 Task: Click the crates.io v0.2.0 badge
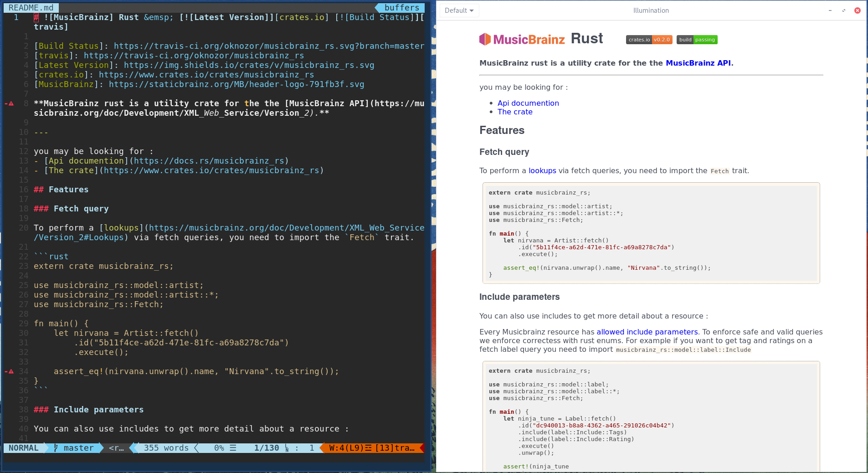coord(649,40)
